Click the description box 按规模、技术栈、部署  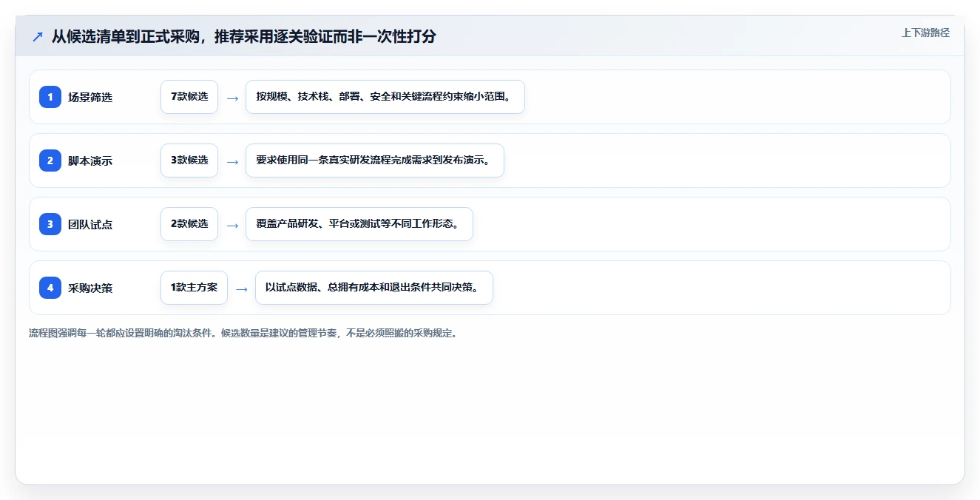(385, 97)
